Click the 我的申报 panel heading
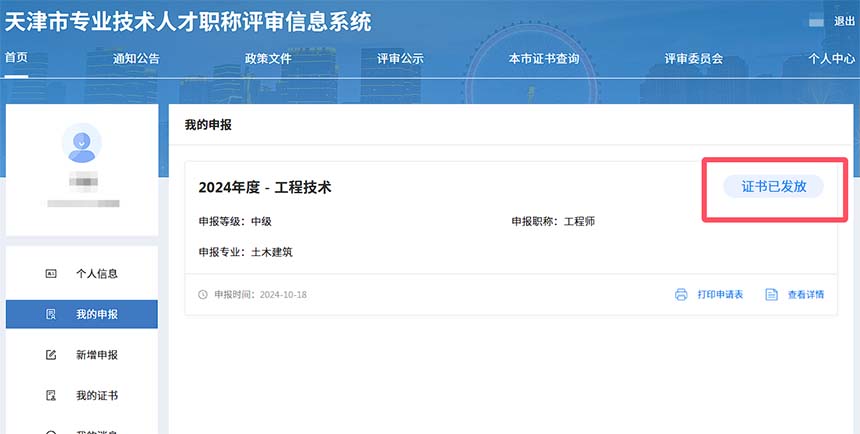 pos(208,125)
